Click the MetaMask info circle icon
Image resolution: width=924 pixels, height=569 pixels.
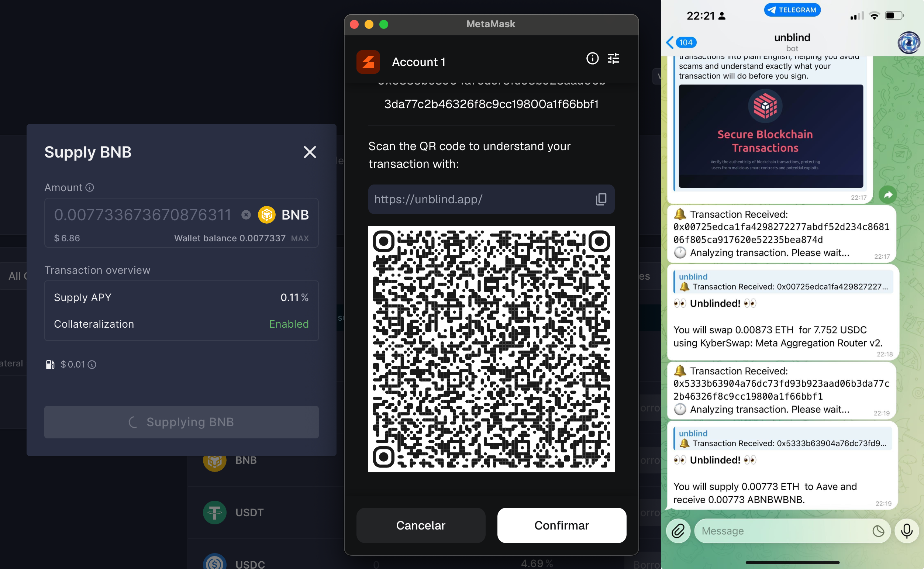point(592,58)
